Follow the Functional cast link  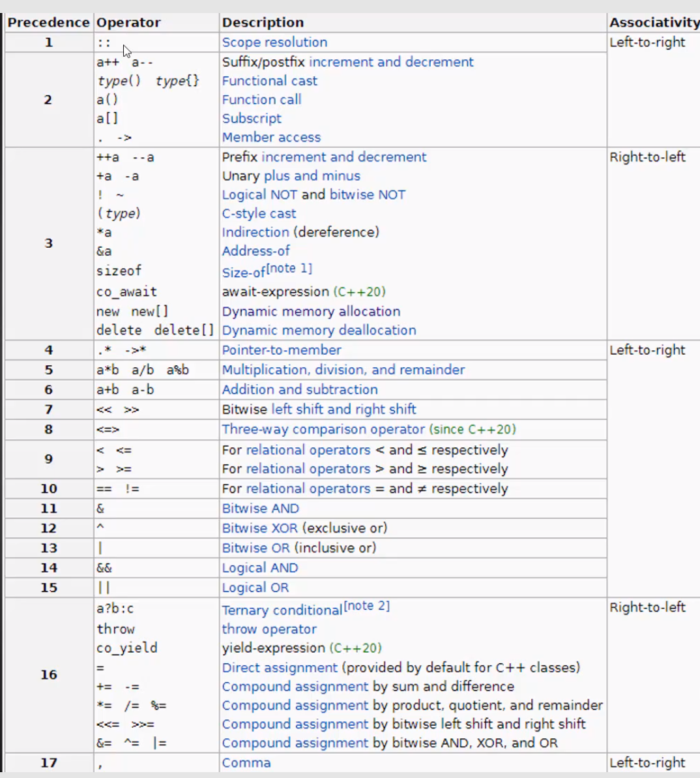tap(270, 81)
